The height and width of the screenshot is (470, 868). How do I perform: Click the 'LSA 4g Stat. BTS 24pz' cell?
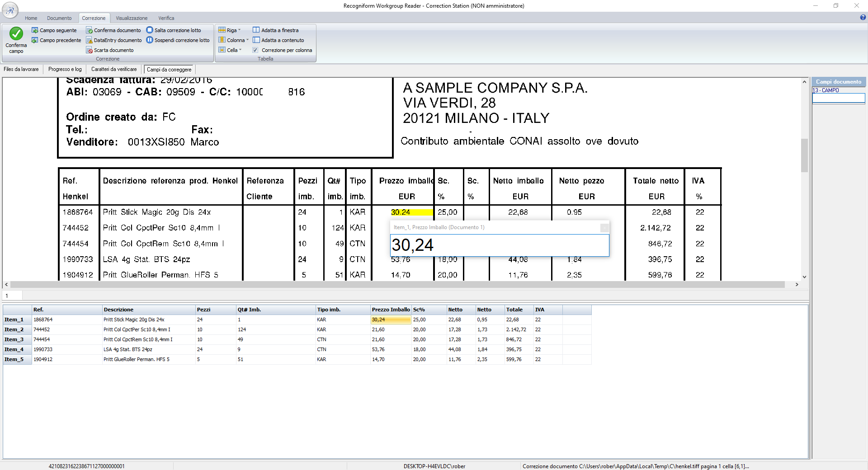[149, 349]
